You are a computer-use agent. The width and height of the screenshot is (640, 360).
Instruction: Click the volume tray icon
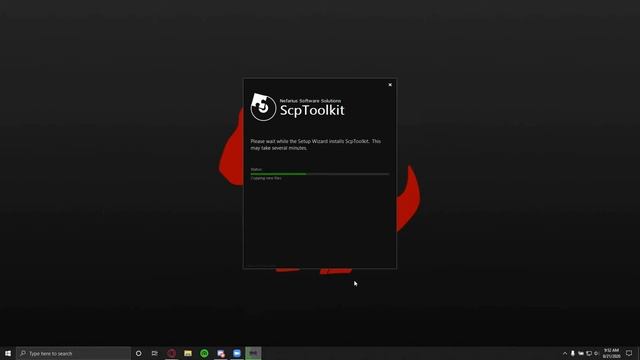[x=596, y=353]
